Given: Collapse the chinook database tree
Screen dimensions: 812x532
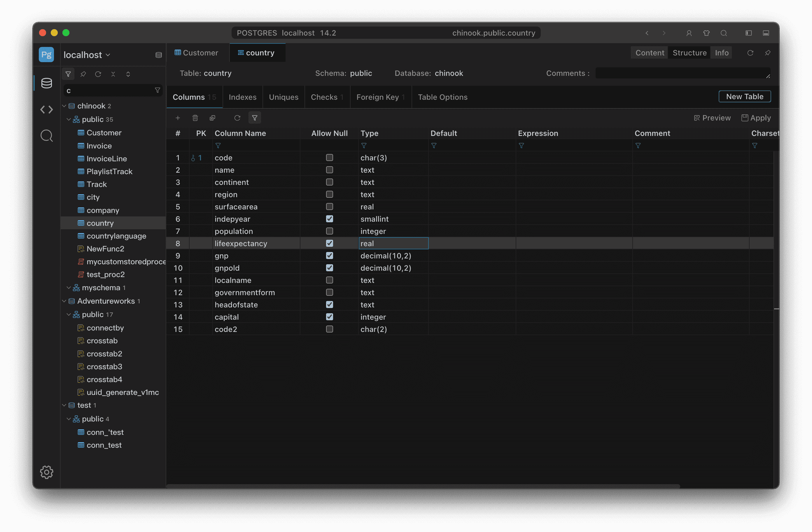Looking at the screenshot, I should click(64, 106).
